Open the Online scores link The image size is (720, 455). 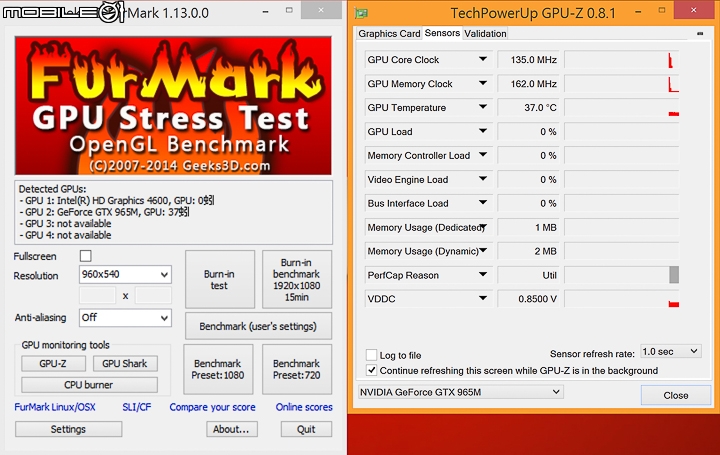click(x=304, y=407)
